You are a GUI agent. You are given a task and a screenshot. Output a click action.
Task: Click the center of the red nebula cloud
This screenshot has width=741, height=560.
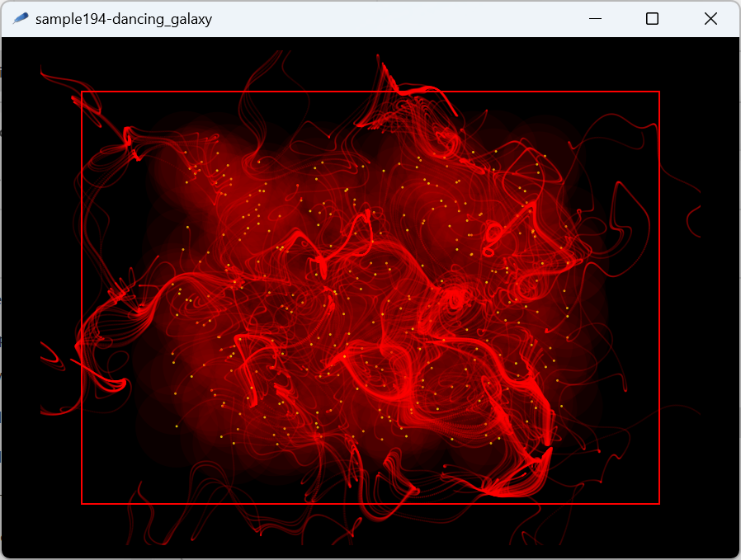tap(371, 297)
